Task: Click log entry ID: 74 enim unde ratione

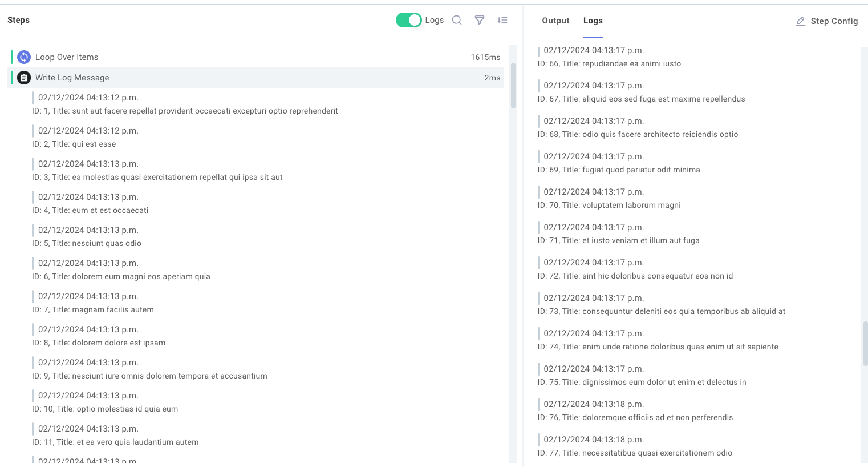Action: [x=658, y=347]
